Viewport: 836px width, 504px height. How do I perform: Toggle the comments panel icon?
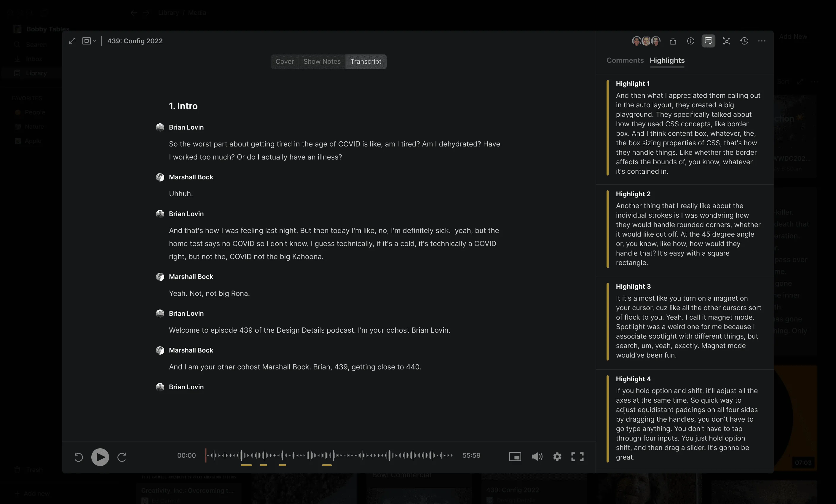tap(709, 41)
